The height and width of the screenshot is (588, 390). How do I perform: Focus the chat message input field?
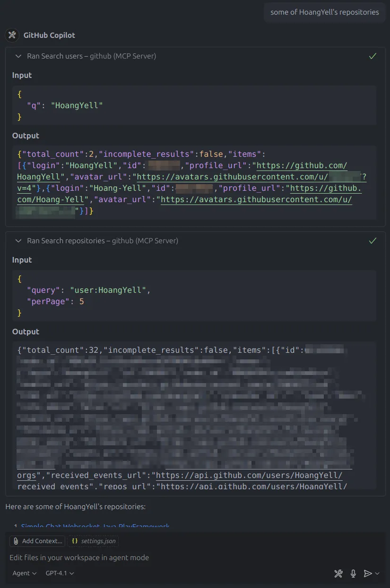(195, 558)
